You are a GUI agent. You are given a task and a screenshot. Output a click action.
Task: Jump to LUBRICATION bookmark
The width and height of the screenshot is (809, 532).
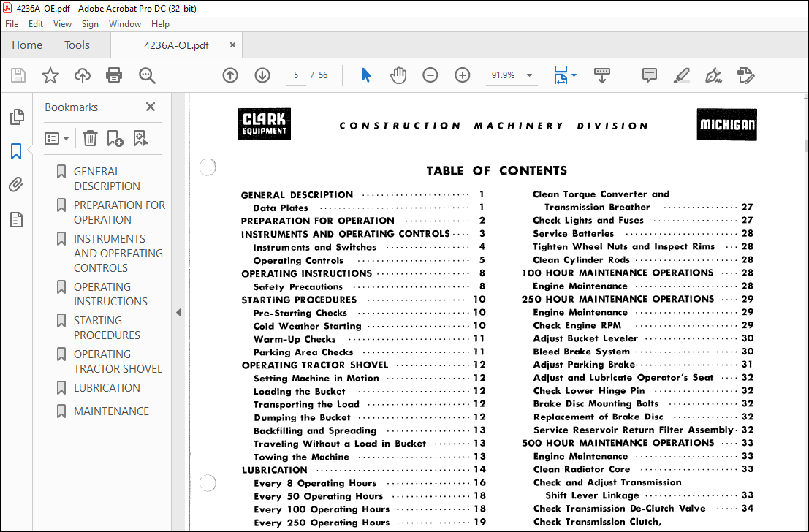107,387
